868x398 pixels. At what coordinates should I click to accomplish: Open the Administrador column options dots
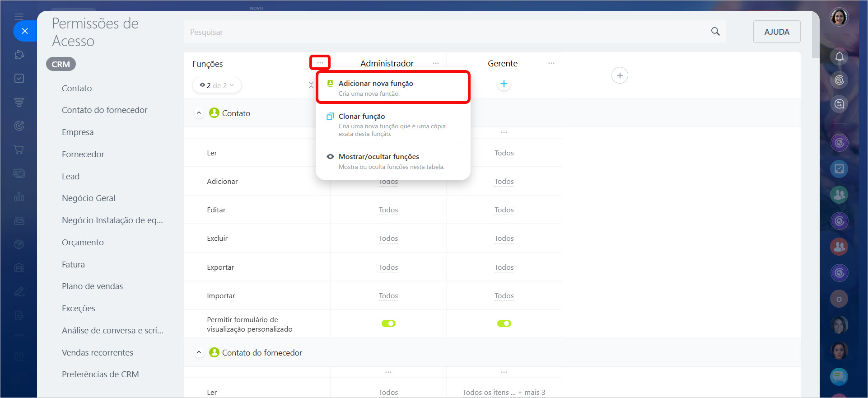coord(436,63)
